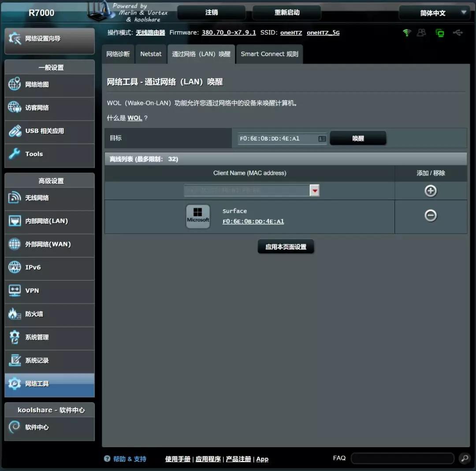476x471 pixels.
Task: Remove the Surface entry with minus icon
Action: 430,215
